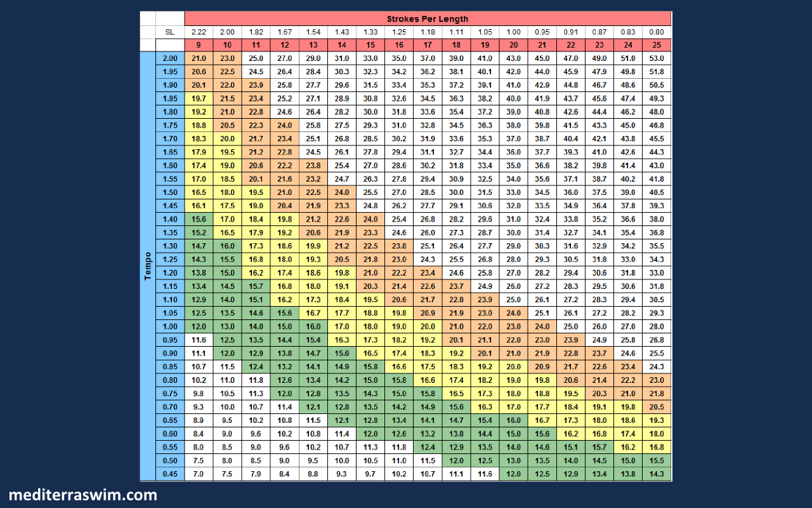Select cell "28.7" at tempo 1.35, 19 strokes
The image size is (812, 508).
pos(485,232)
